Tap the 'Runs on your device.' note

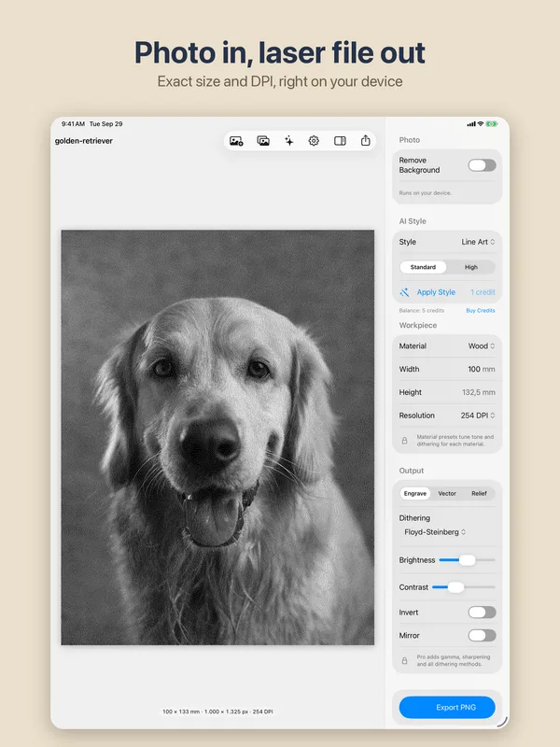point(426,193)
